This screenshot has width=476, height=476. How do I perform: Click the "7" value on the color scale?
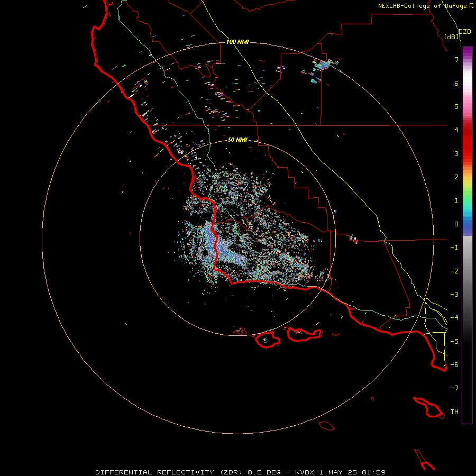click(x=456, y=59)
